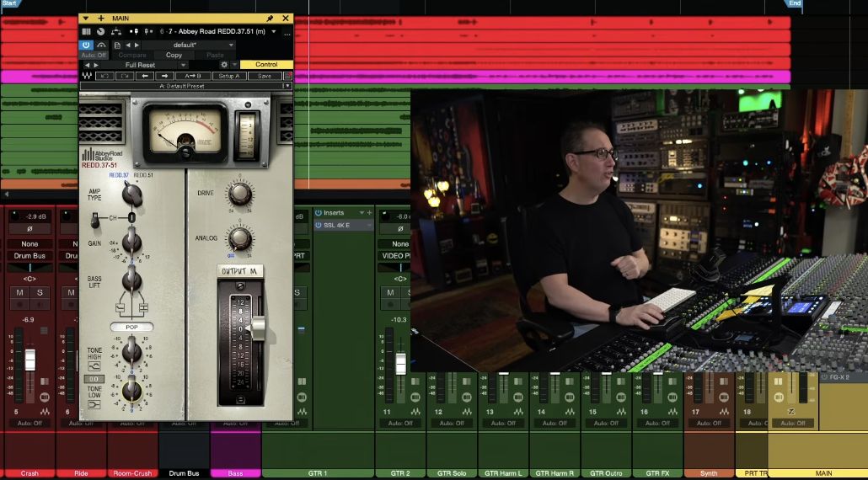Image resolution: width=868 pixels, height=480 pixels.
Task: Click the POP tone mode button
Action: coord(131,327)
